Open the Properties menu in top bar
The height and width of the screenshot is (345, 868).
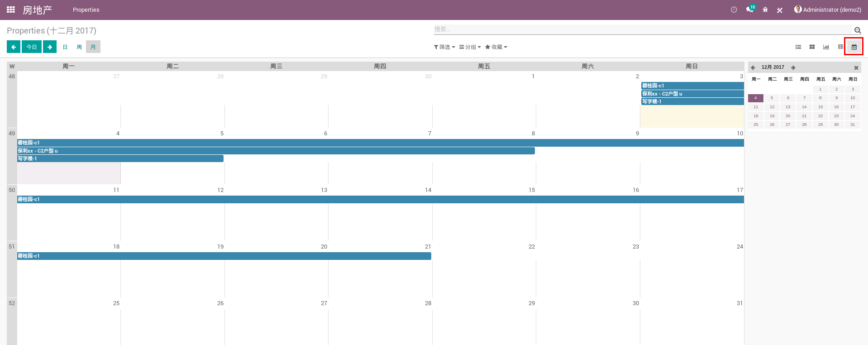pyautogui.click(x=86, y=10)
